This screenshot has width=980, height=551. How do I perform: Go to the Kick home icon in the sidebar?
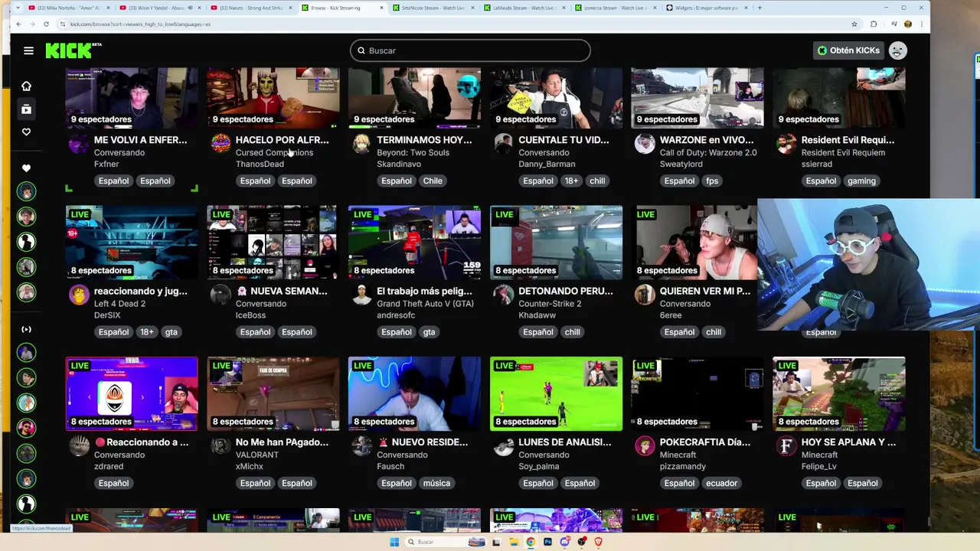(x=26, y=86)
